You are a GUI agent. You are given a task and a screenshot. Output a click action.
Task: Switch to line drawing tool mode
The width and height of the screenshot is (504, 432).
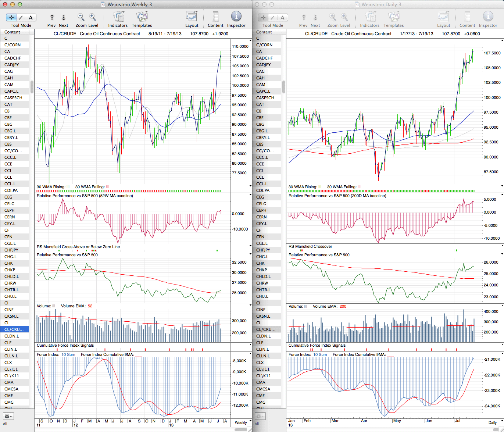click(21, 17)
